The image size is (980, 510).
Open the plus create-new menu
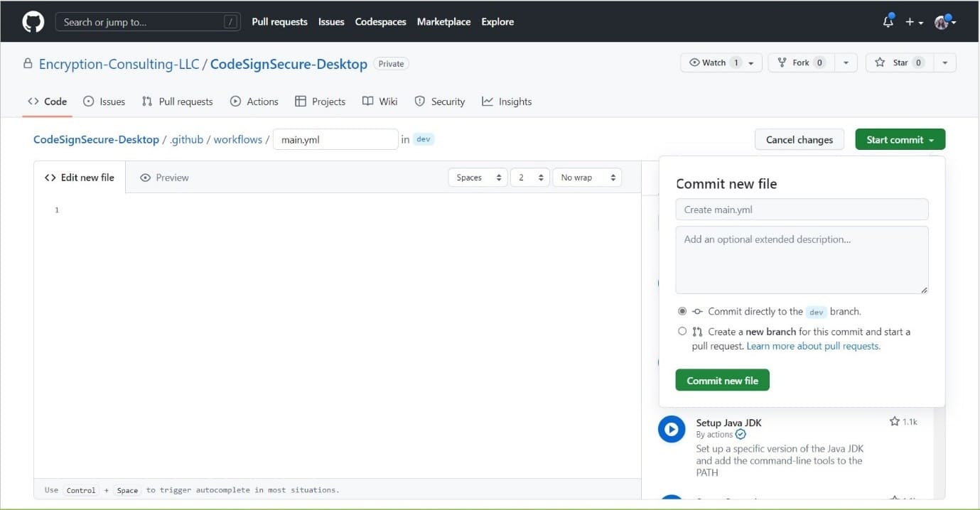(914, 22)
